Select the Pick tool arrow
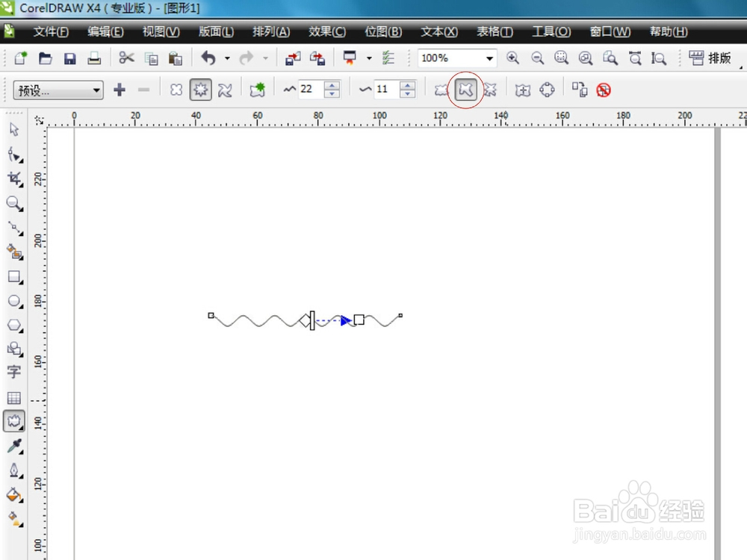This screenshot has height=560, width=747. (x=14, y=129)
